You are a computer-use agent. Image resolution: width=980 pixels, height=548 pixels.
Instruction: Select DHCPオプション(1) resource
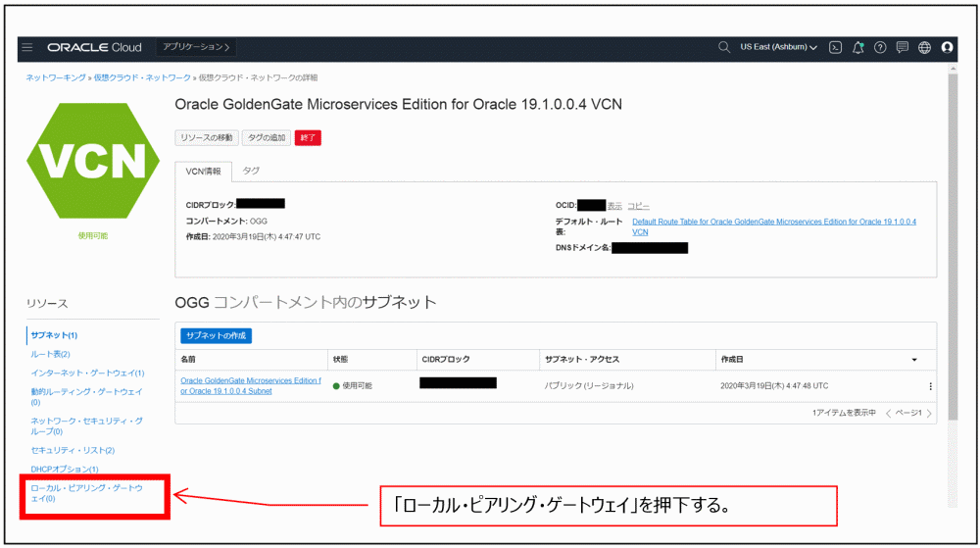pos(65,470)
